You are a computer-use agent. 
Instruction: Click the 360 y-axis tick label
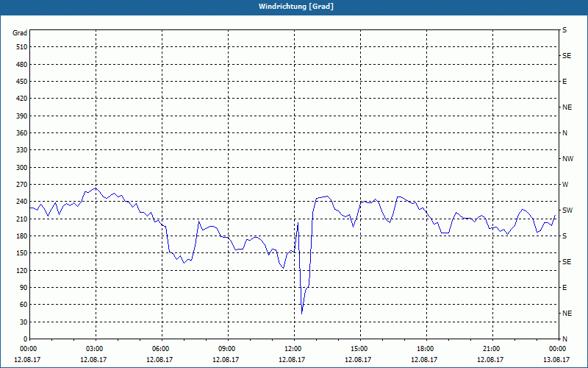pyautogui.click(x=22, y=133)
